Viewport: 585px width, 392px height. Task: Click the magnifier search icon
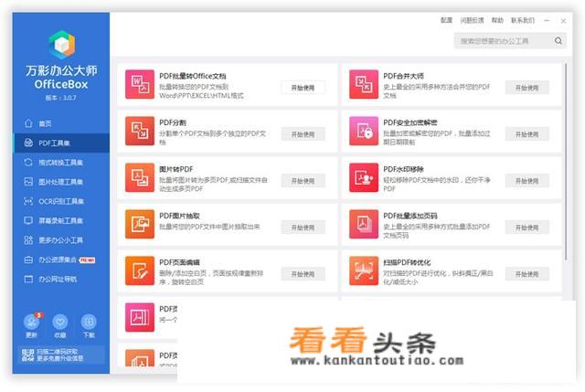pos(558,40)
